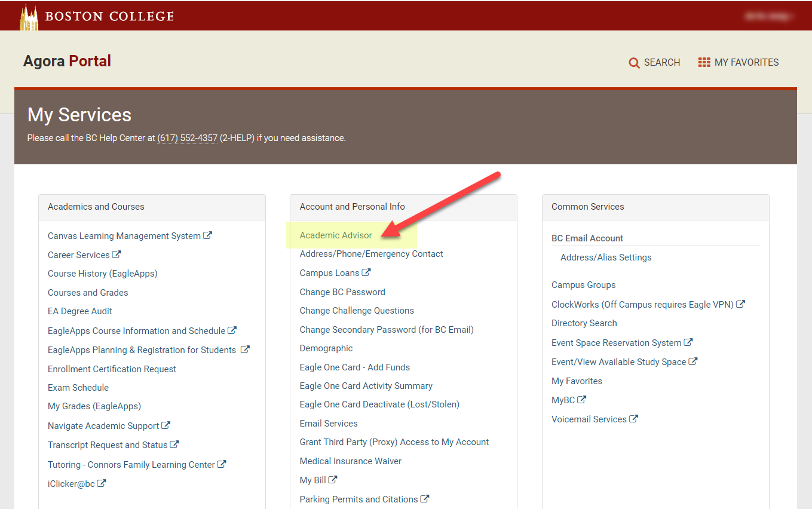Click external link icon beside Canvas Learning Management System
The height and width of the screenshot is (509, 812).
(207, 235)
